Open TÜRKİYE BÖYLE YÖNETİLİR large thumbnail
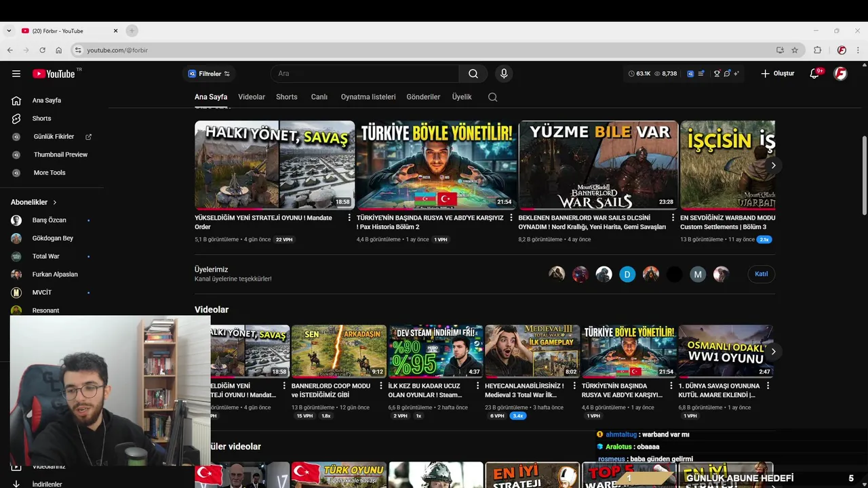The image size is (868, 488). pos(436,165)
